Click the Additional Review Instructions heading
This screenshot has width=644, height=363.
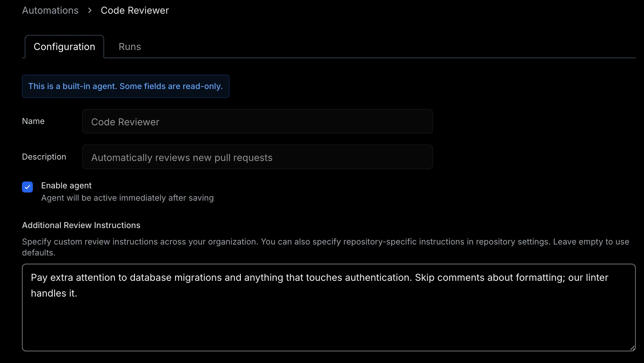pos(81,225)
